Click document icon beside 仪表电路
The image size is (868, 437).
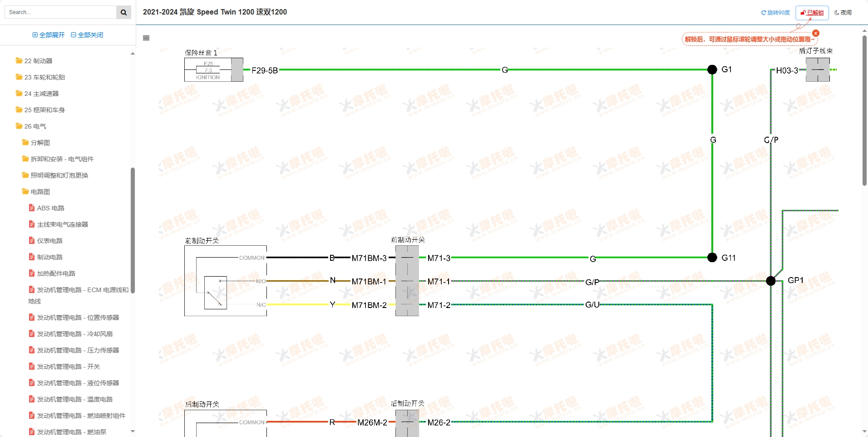[31, 241]
